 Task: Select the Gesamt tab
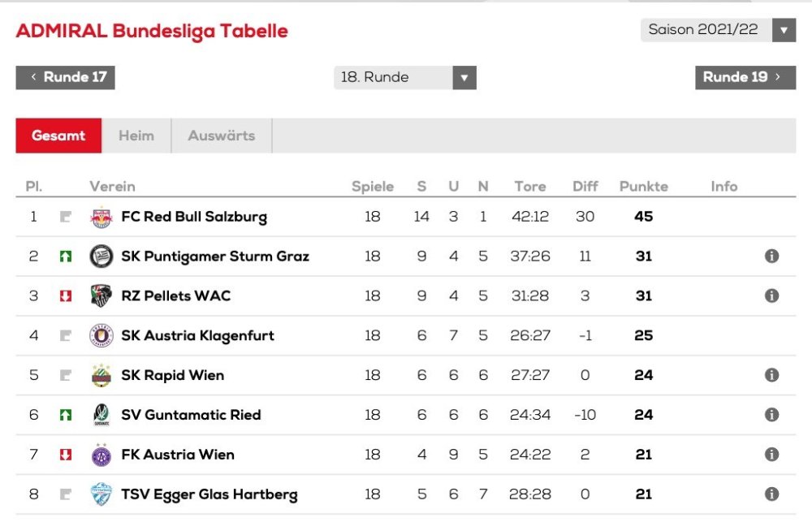point(58,136)
